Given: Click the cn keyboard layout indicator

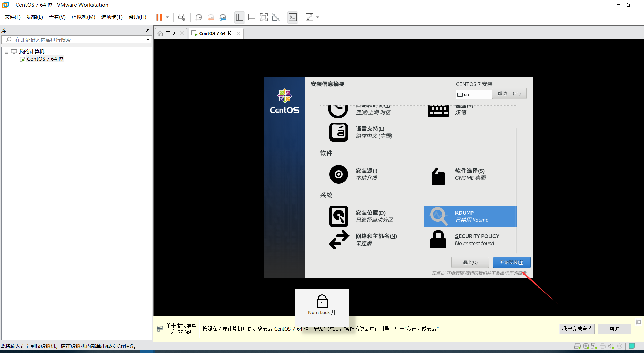Looking at the screenshot, I should point(474,95).
